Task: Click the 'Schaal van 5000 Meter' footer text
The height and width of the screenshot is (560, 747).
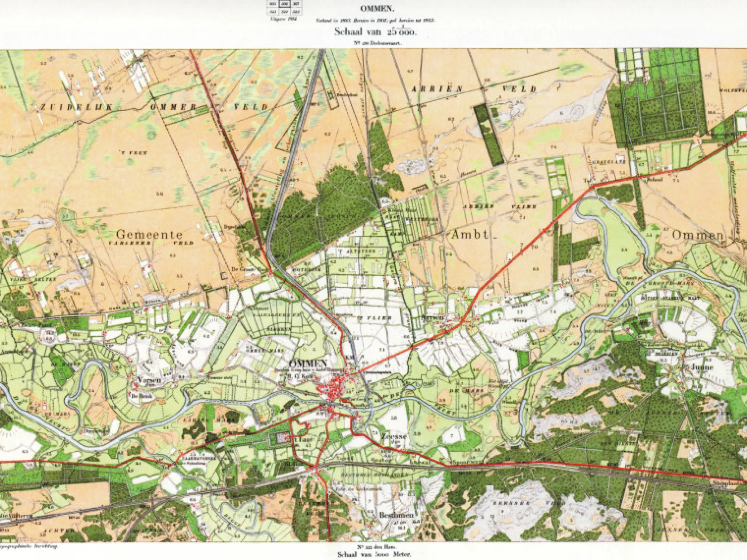Action: pos(374,554)
